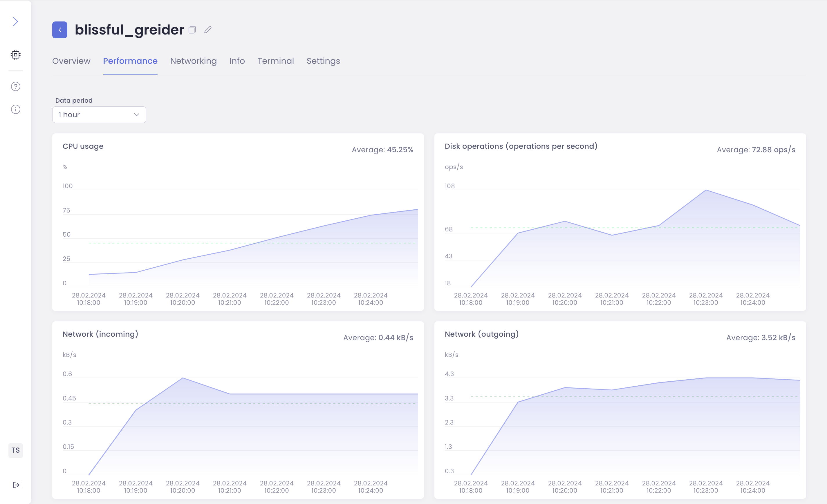Click the Disk operations chart peak
827x504 pixels.
[706, 189]
